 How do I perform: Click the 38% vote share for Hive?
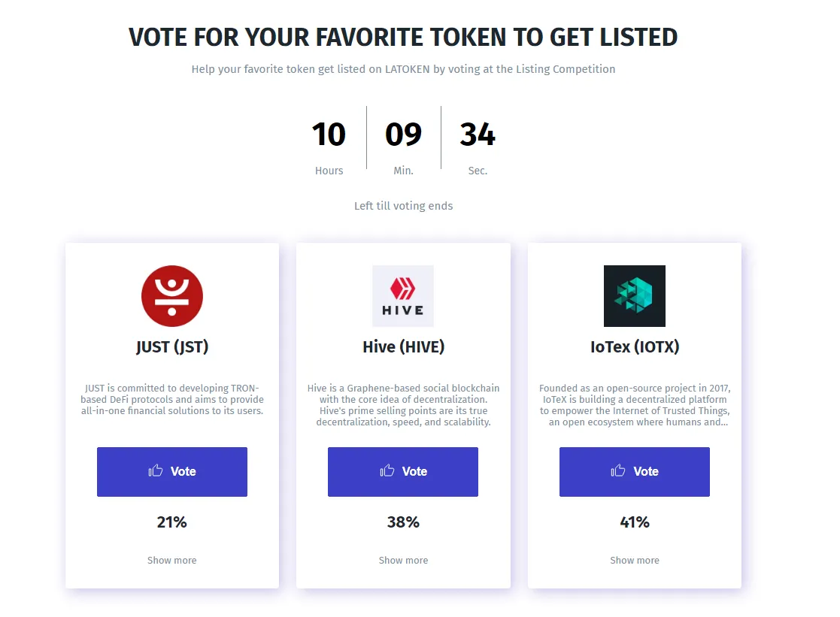click(403, 522)
